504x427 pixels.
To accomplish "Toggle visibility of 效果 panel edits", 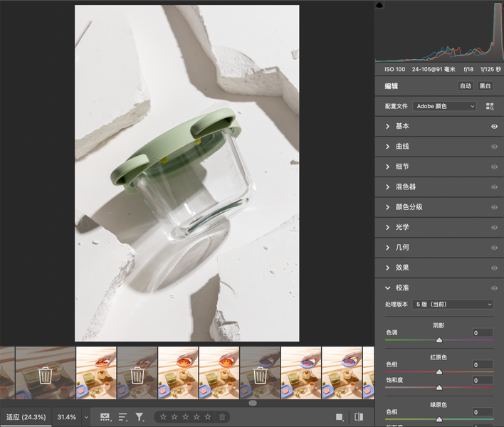I will (494, 268).
